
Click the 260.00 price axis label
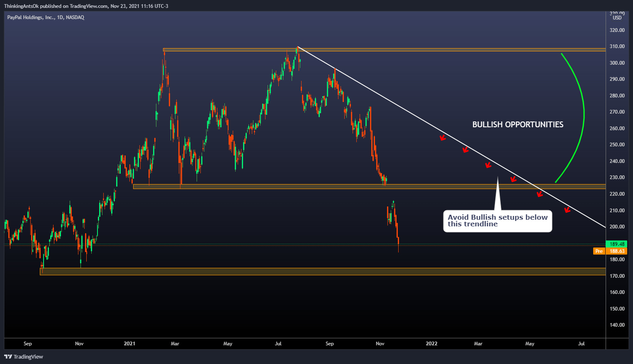coord(617,129)
